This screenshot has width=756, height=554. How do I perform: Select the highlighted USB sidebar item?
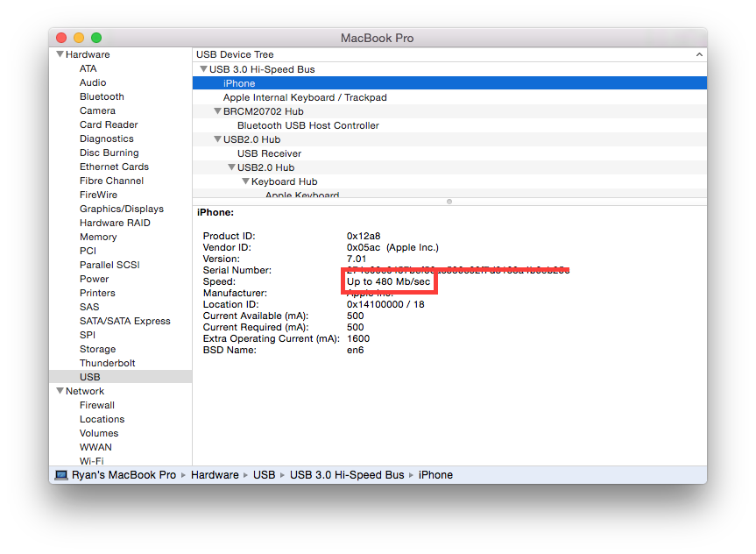pos(121,376)
